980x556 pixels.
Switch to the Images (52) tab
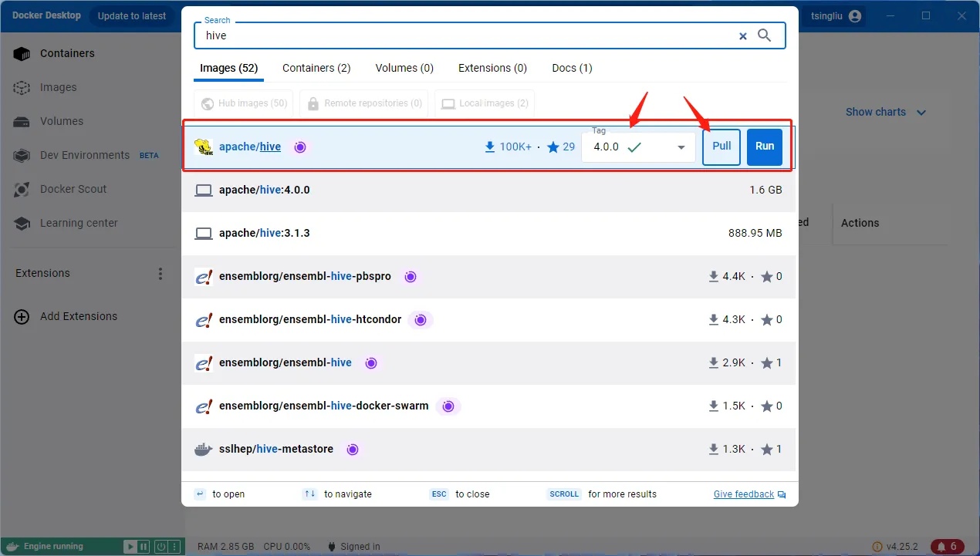(229, 68)
